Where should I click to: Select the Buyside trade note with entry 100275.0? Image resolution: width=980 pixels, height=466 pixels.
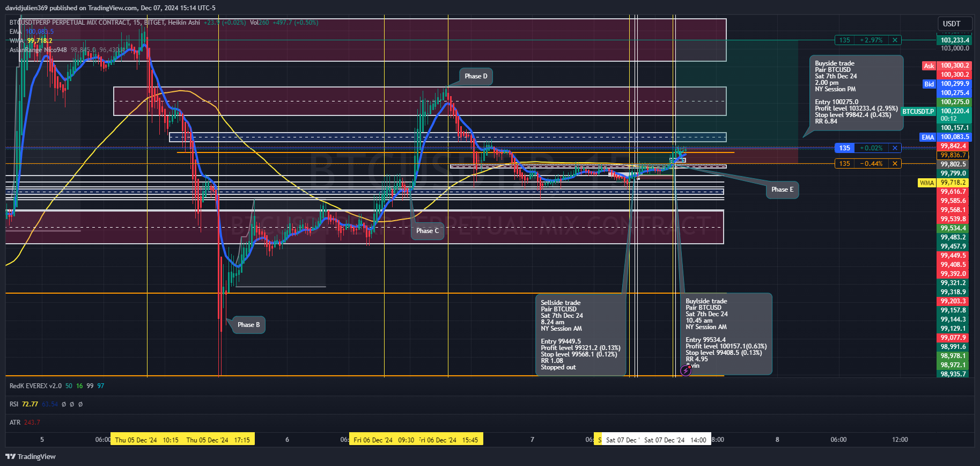point(856,92)
